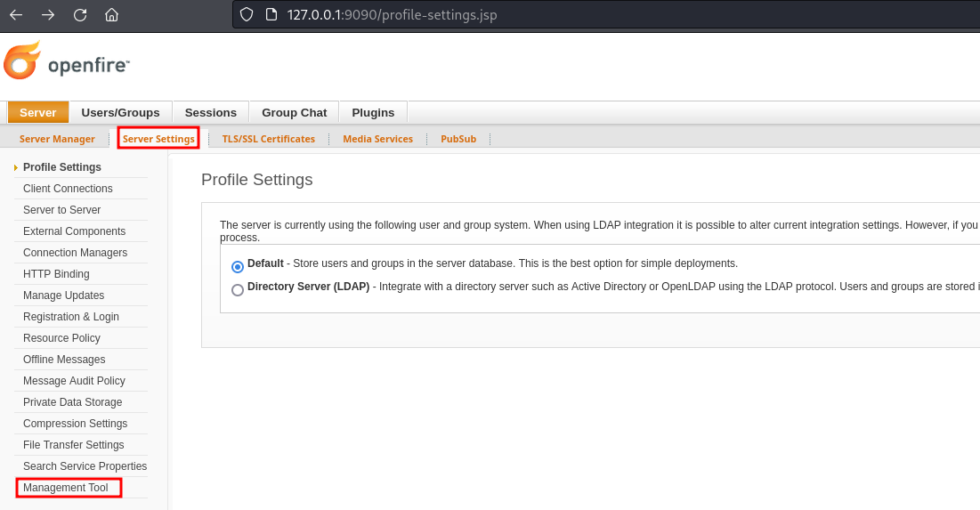Open TLS/SSL Certificates submenu

coord(268,139)
